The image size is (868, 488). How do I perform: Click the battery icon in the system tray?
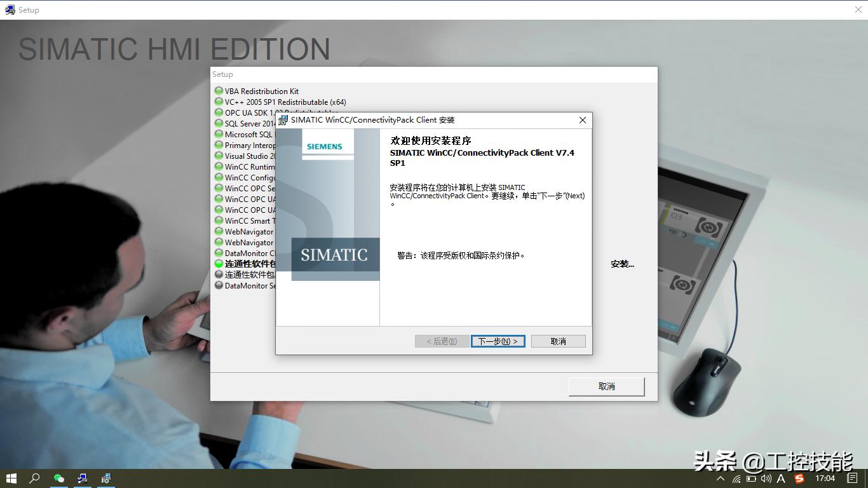tap(751, 478)
